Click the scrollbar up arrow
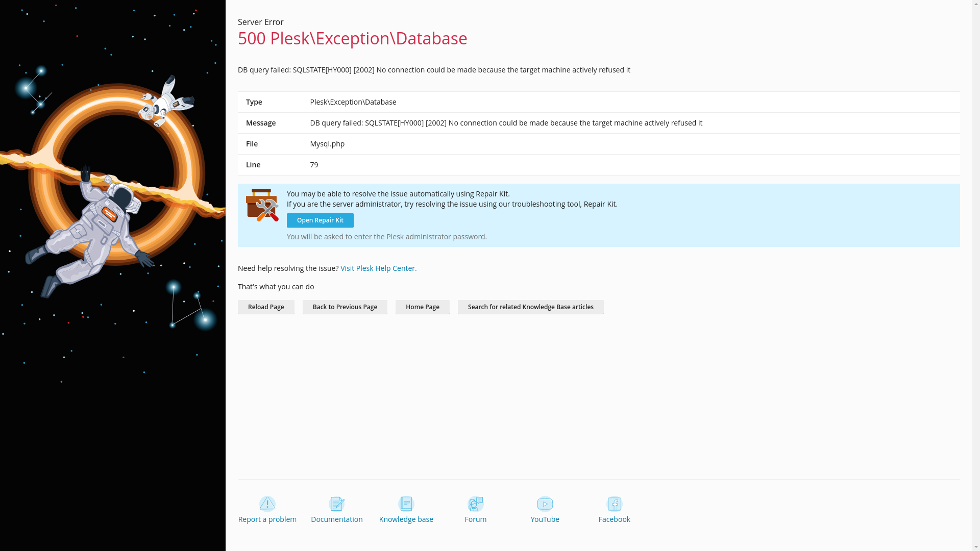 click(x=976, y=4)
